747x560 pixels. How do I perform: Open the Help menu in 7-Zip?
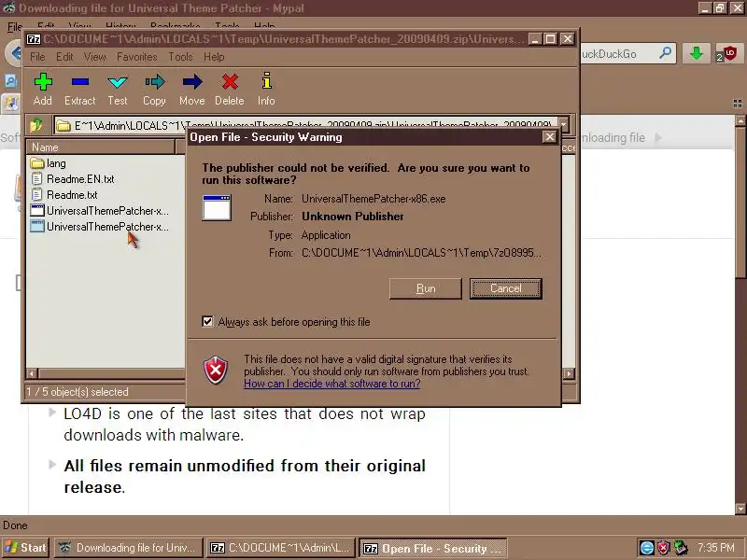[x=214, y=57]
